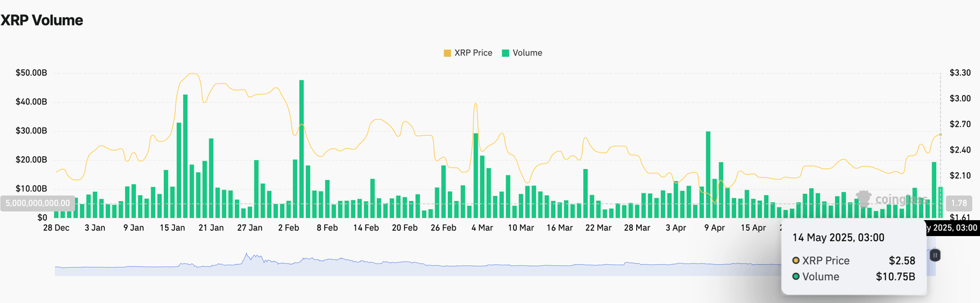Image resolution: width=980 pixels, height=303 pixels.
Task: Click the black crosshair date label on x-axis
Action: pyautogui.click(x=950, y=227)
